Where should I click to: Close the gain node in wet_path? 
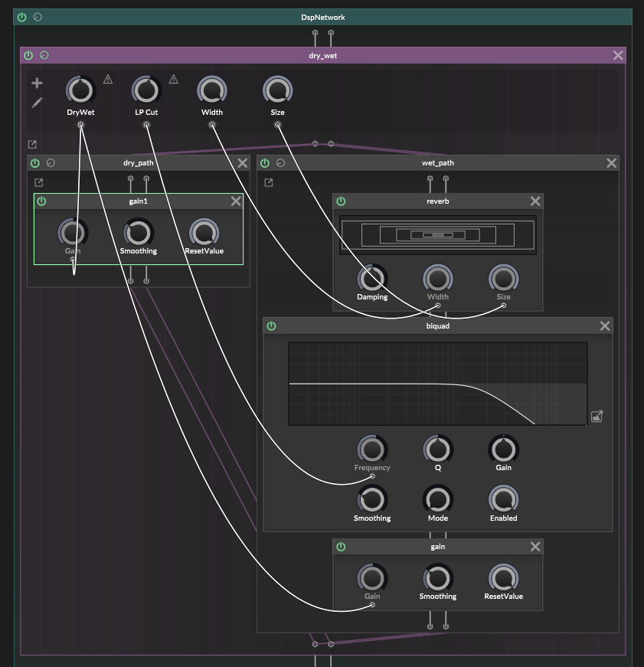[x=535, y=547]
